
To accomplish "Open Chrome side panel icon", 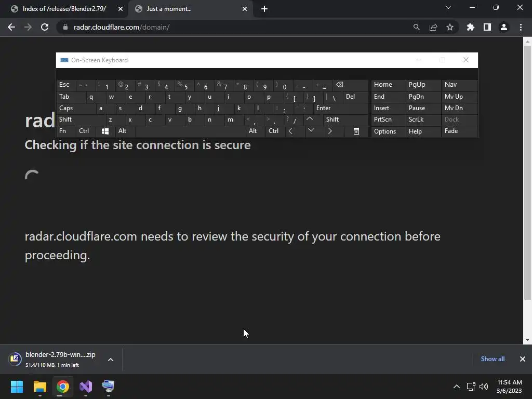I will pyautogui.click(x=487, y=27).
